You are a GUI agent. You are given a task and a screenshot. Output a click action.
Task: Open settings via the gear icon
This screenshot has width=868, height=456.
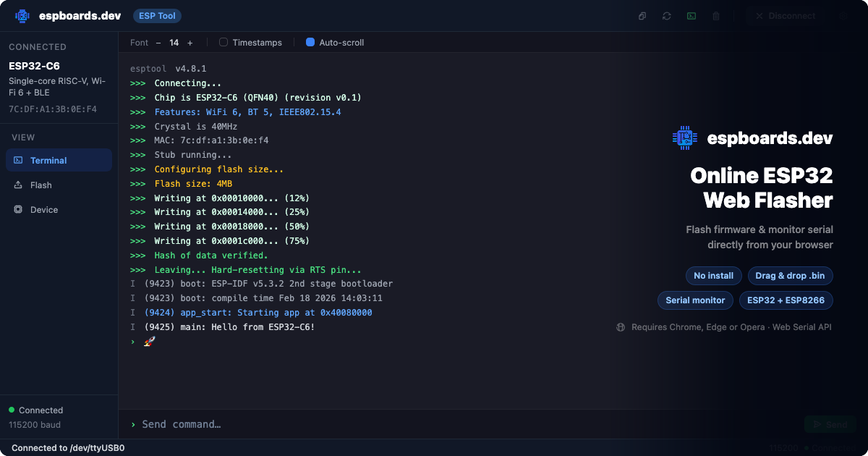point(843,16)
